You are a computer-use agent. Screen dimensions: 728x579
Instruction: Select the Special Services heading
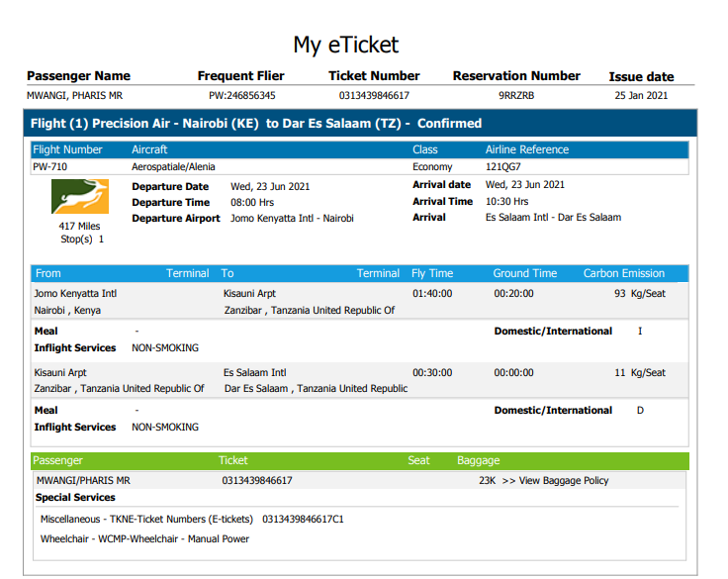[x=75, y=497]
